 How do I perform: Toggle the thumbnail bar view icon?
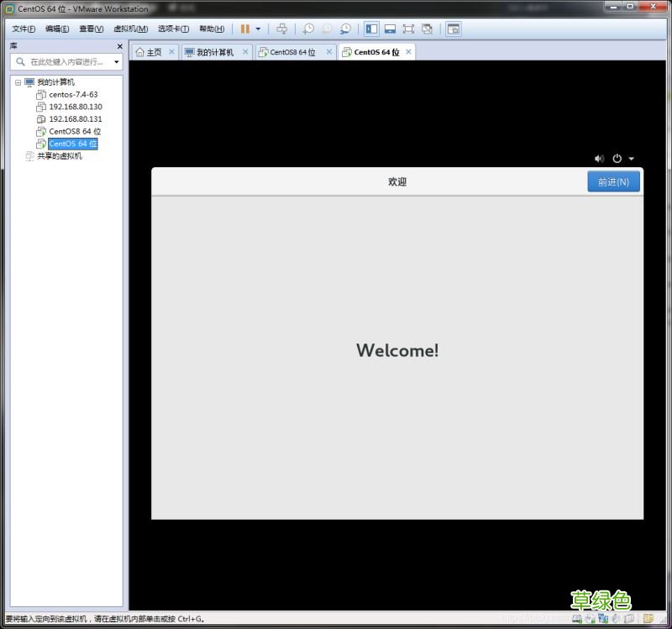tap(390, 29)
